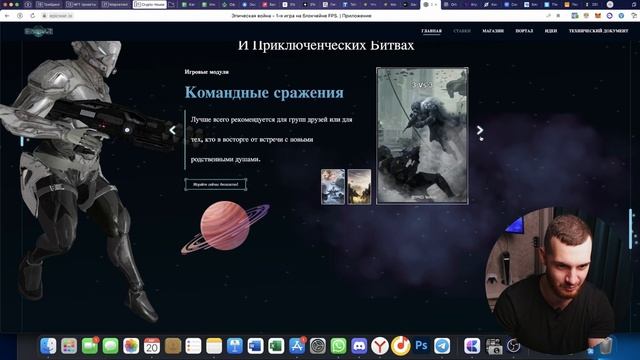Open the Music app in the dock
Viewport: 640px width, 360px height.
(x=400, y=346)
